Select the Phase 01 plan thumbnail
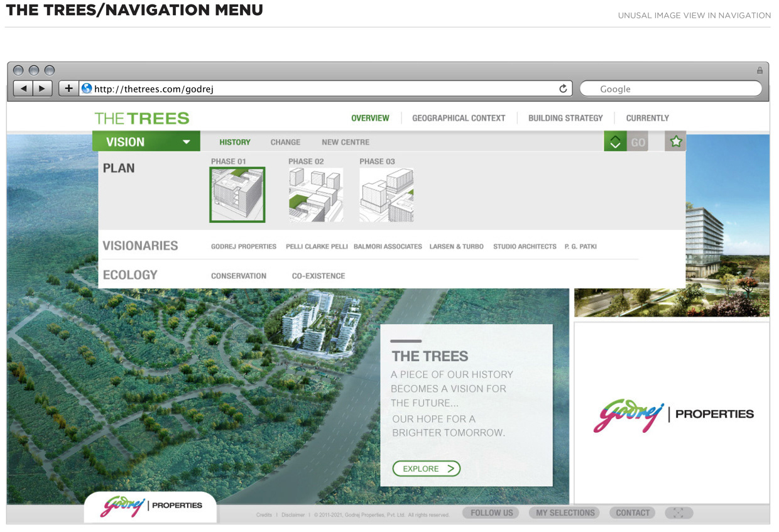The width and height of the screenshot is (779, 532). 237,195
